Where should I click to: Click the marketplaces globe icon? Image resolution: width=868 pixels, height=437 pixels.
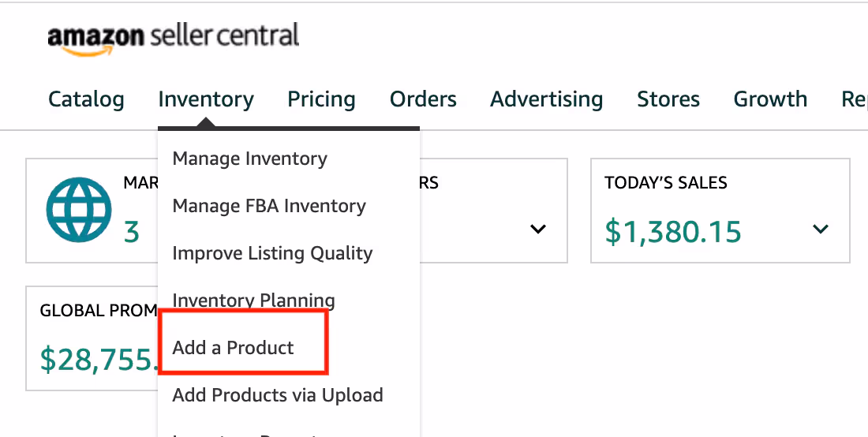pyautogui.click(x=79, y=210)
